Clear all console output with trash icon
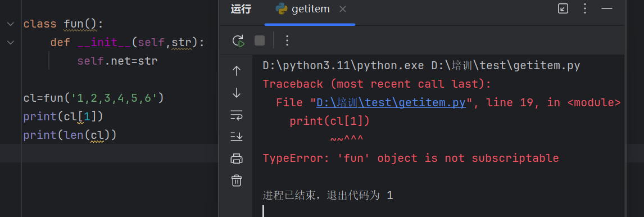 coord(237,180)
